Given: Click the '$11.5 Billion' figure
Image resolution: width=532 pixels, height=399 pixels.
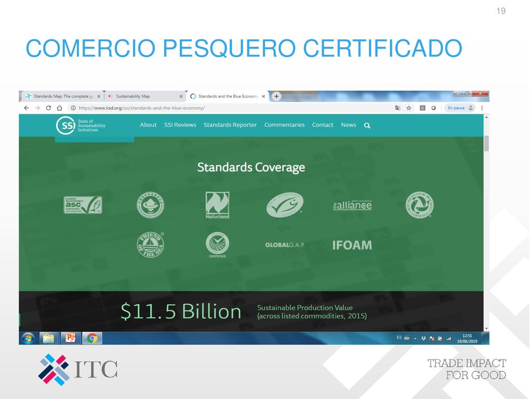Looking at the screenshot, I should click(181, 312).
